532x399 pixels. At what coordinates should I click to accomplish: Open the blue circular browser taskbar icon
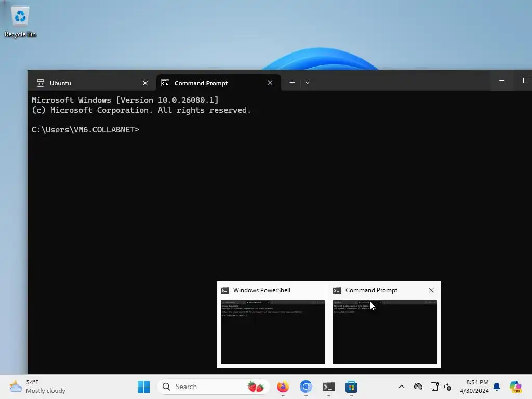305,387
